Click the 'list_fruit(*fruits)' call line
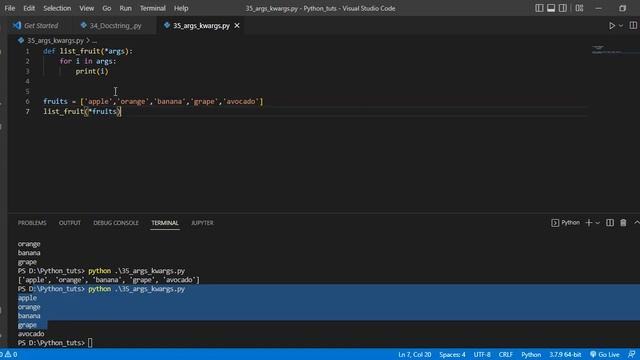 tap(82, 111)
